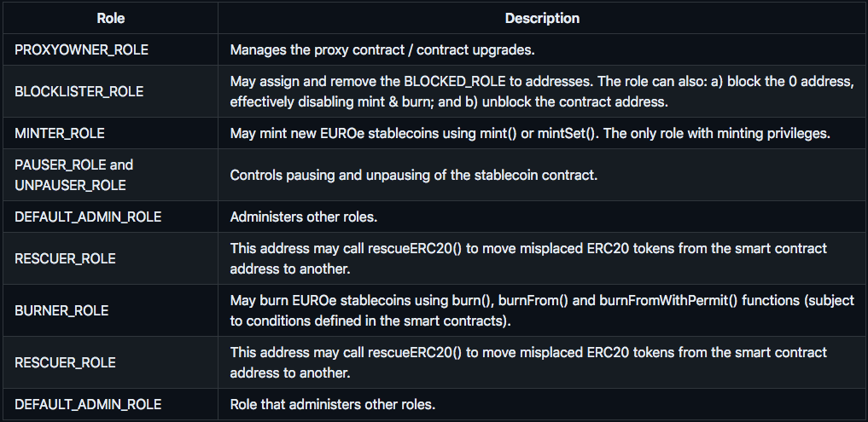Click DEFAULT_ADMIN_ROLE beside "Role that administers other roles"
This screenshot has height=422, width=868.
pos(88,404)
